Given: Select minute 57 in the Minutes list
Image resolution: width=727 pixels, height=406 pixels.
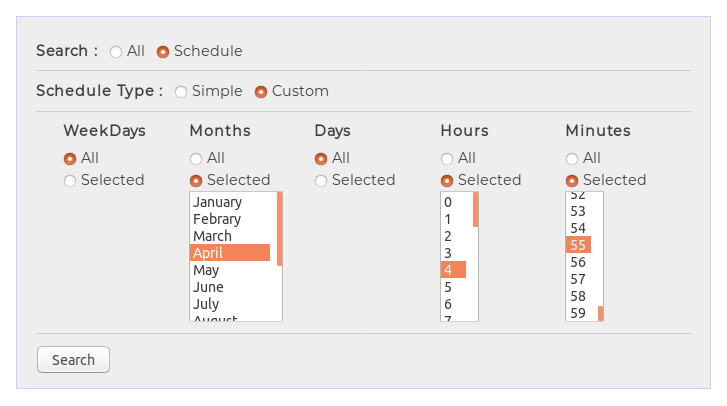Looking at the screenshot, I should (x=578, y=279).
